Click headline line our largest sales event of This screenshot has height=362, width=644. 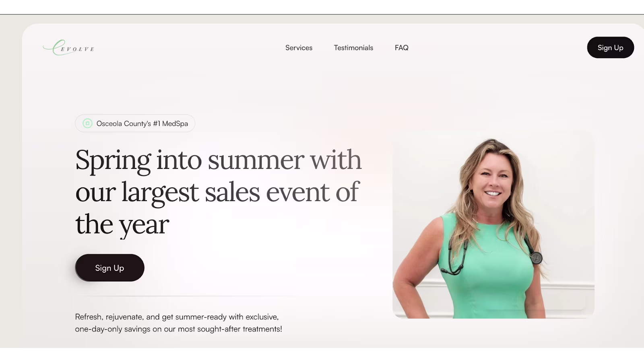[x=217, y=192]
